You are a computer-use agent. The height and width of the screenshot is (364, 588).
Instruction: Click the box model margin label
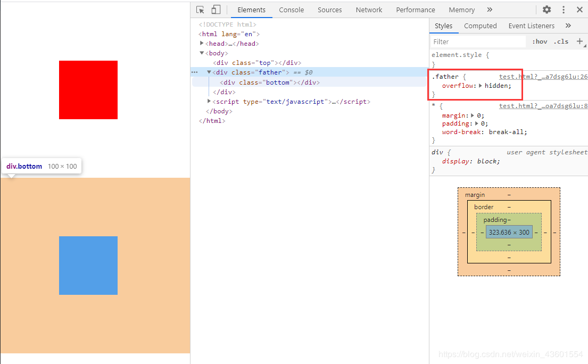pyautogui.click(x=475, y=195)
